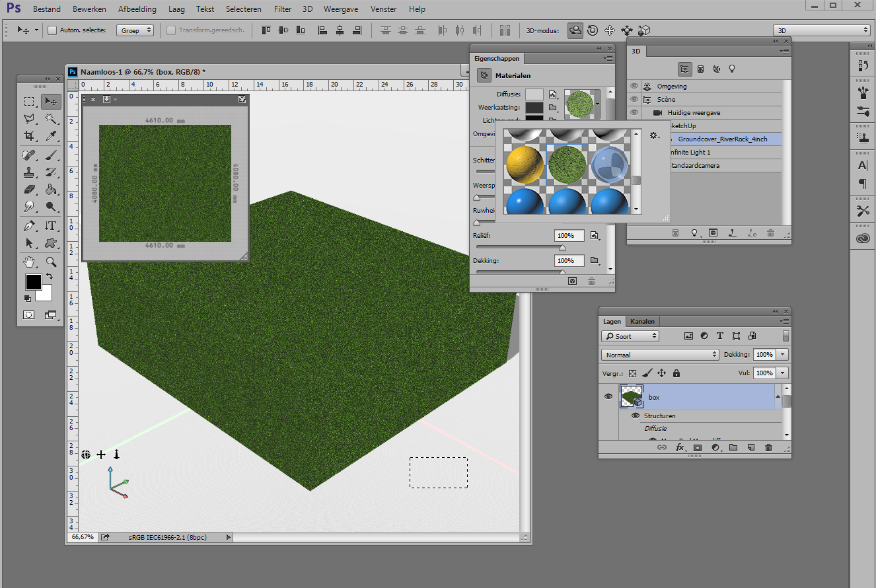This screenshot has height=588, width=876.
Task: Click the Weerkaatsing color swatch
Action: pyautogui.click(x=534, y=108)
